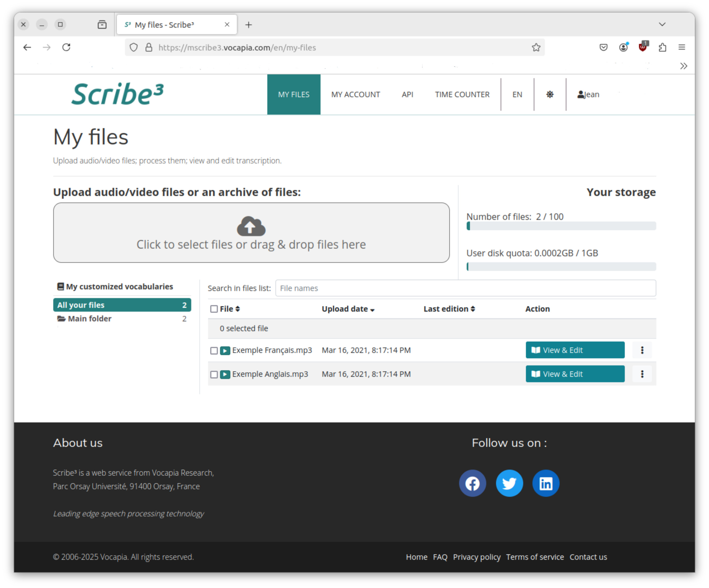The height and width of the screenshot is (588, 709).
Task: Go back to previous page
Action: [x=27, y=47]
